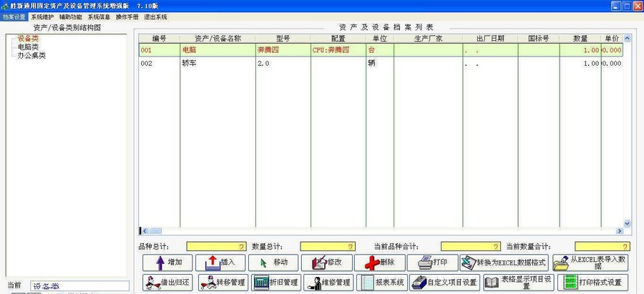Click the 资产/设备名称 column header
The width and height of the screenshot is (644, 294).
point(218,39)
